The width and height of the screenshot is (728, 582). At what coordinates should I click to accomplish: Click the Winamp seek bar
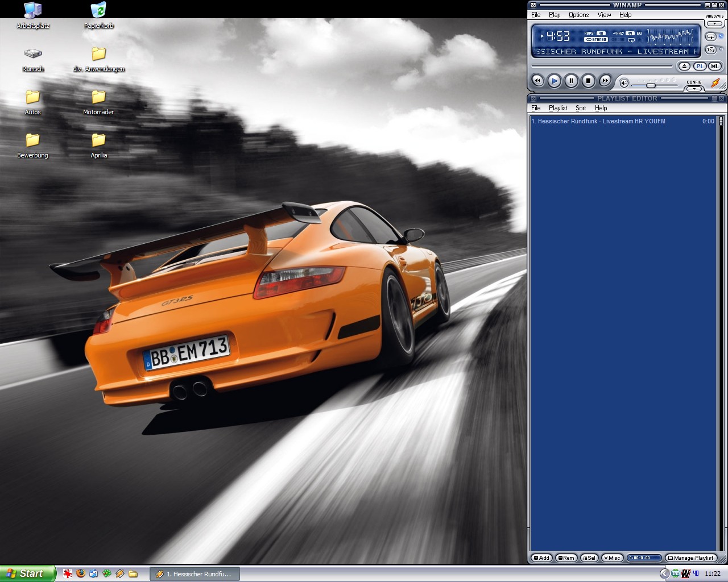point(602,66)
